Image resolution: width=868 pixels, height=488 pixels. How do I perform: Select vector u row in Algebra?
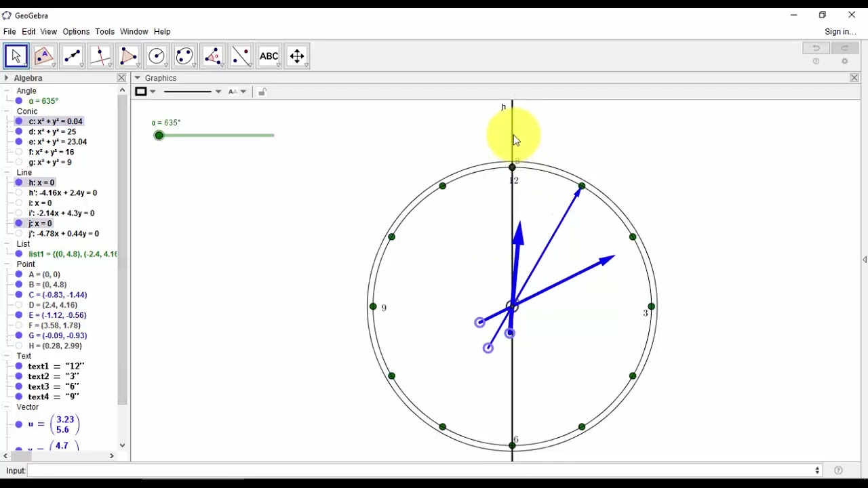(x=54, y=424)
